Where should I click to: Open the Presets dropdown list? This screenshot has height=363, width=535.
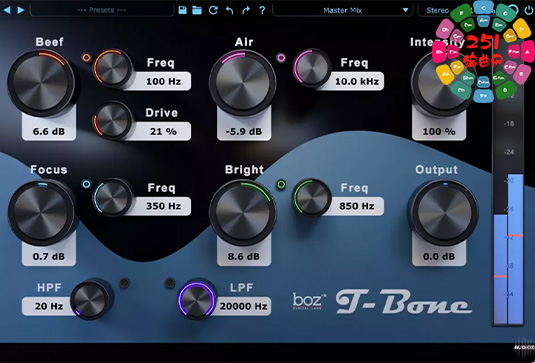(102, 10)
